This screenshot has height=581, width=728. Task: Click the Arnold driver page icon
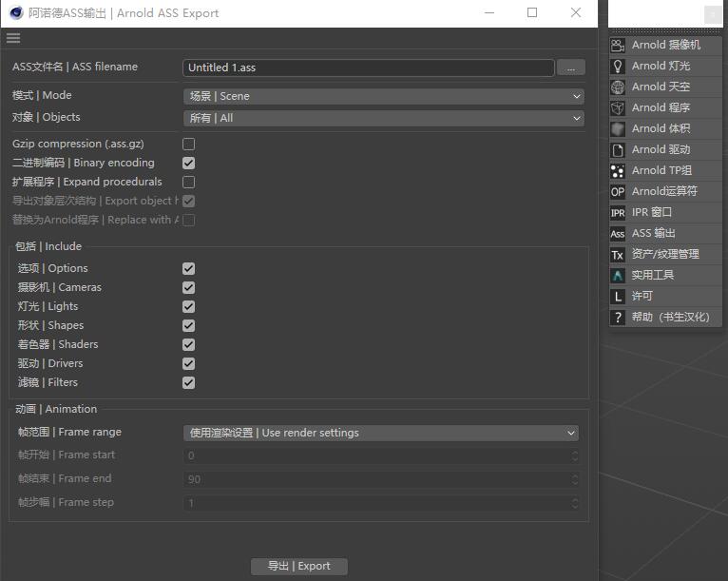[618, 149]
